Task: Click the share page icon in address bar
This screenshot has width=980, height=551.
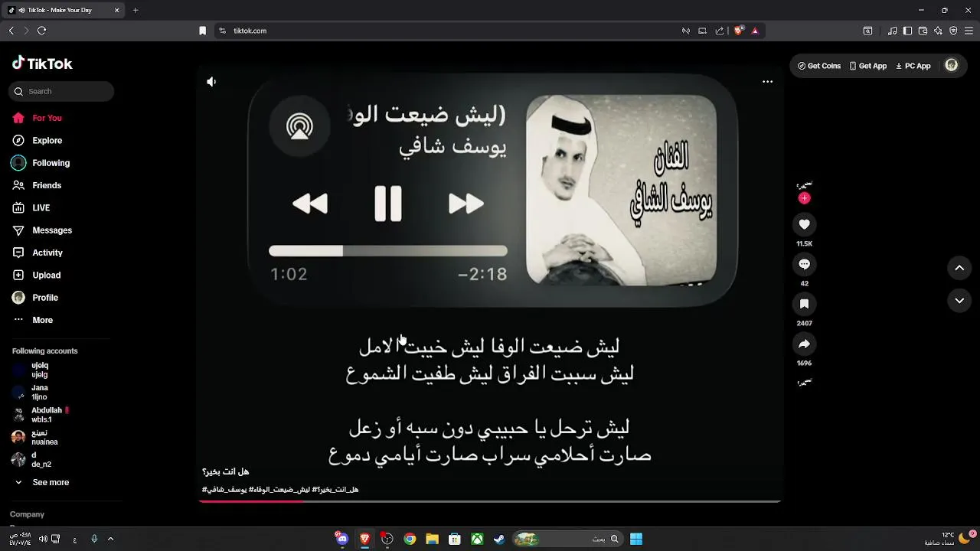Action: point(720,31)
